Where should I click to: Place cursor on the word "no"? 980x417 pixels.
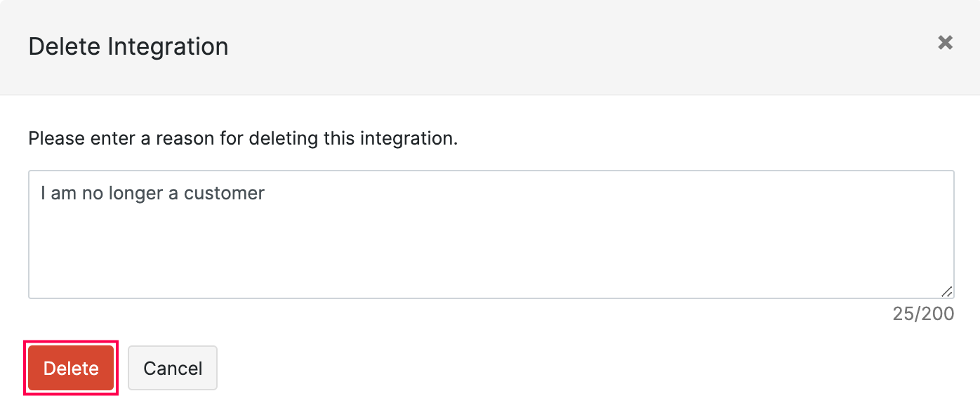(x=93, y=193)
